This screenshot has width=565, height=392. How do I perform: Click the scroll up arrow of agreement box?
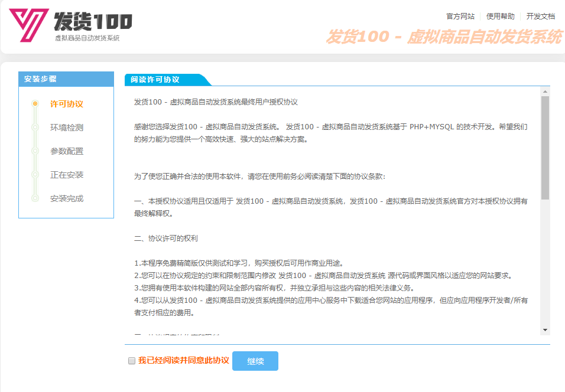(545, 91)
